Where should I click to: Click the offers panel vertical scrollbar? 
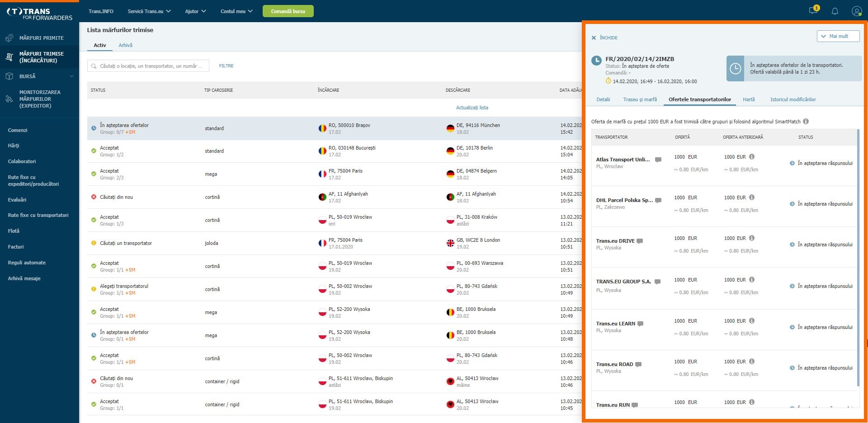pyautogui.click(x=858, y=258)
